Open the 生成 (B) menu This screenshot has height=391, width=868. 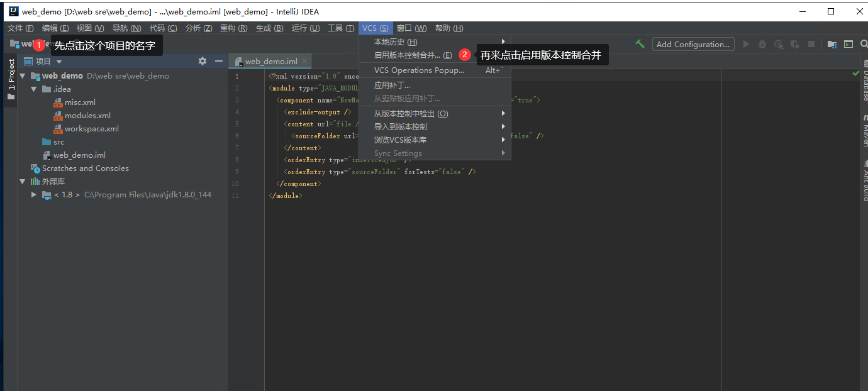point(270,28)
